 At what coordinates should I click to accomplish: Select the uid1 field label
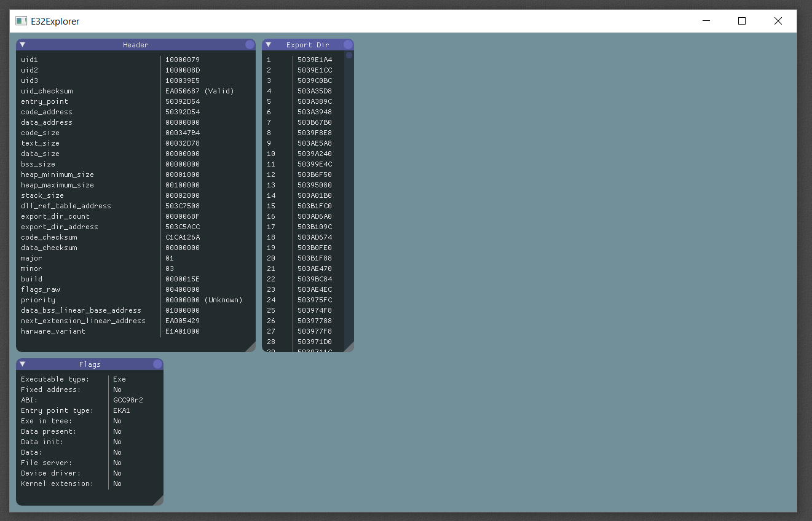[30, 60]
